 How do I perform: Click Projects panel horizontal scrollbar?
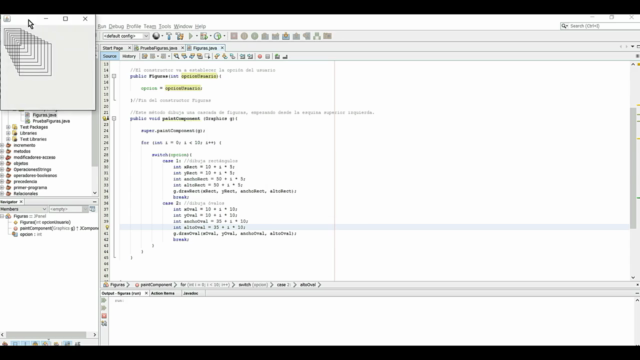click(46, 334)
